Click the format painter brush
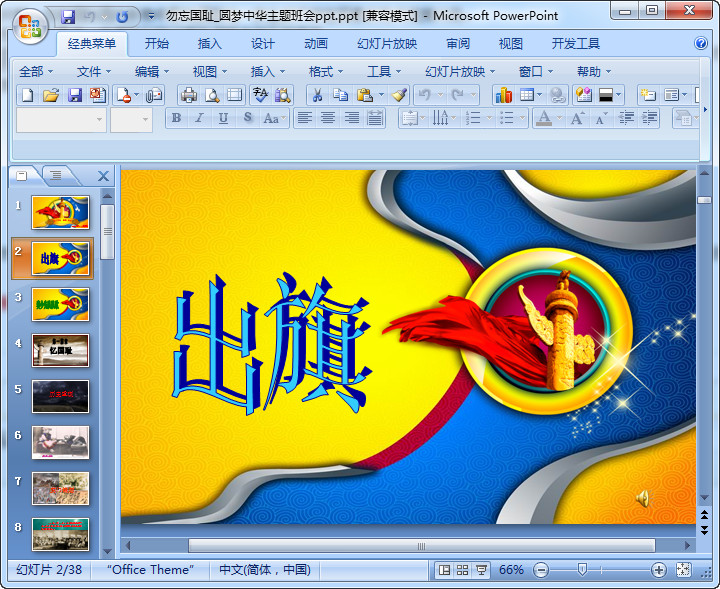Viewport: 720px width, 589px height. 399,95
